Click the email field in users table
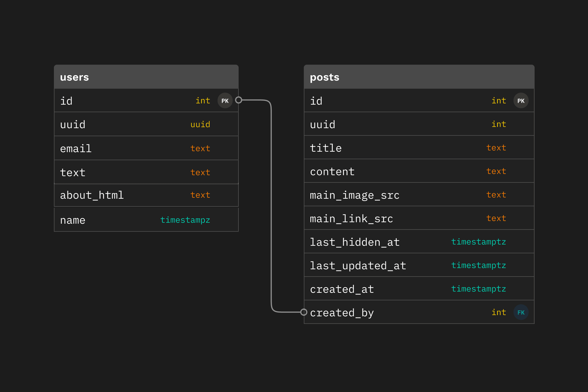This screenshot has width=588, height=392. coord(76,148)
